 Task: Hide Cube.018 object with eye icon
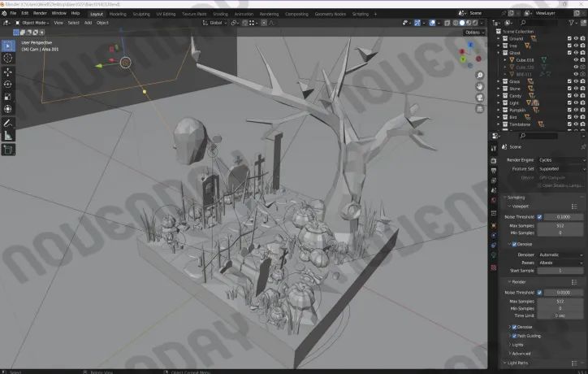pos(576,60)
